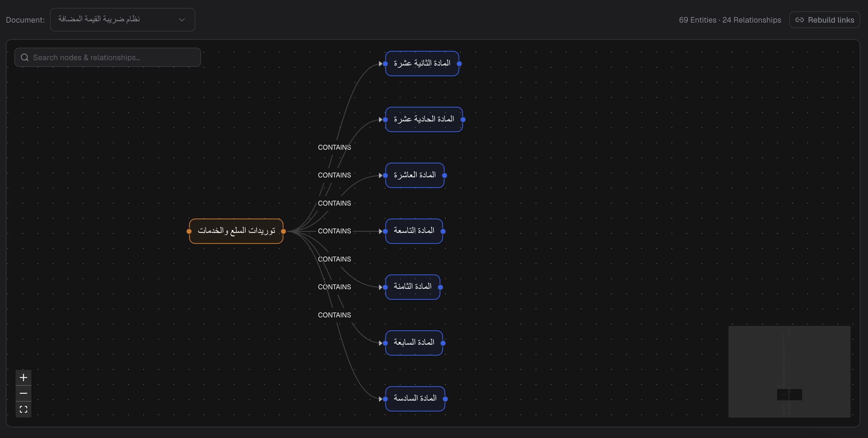Click the 69 Entities · 24 Relationships text

(730, 20)
